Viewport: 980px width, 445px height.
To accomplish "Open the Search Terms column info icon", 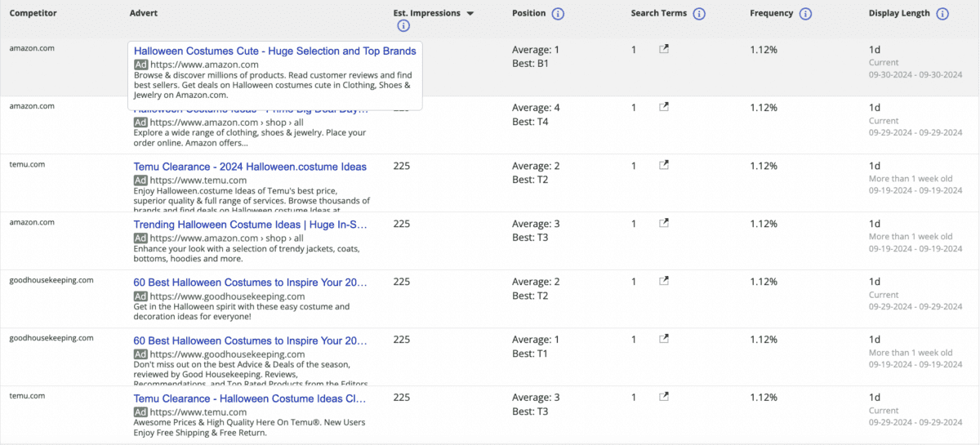I will pos(699,14).
